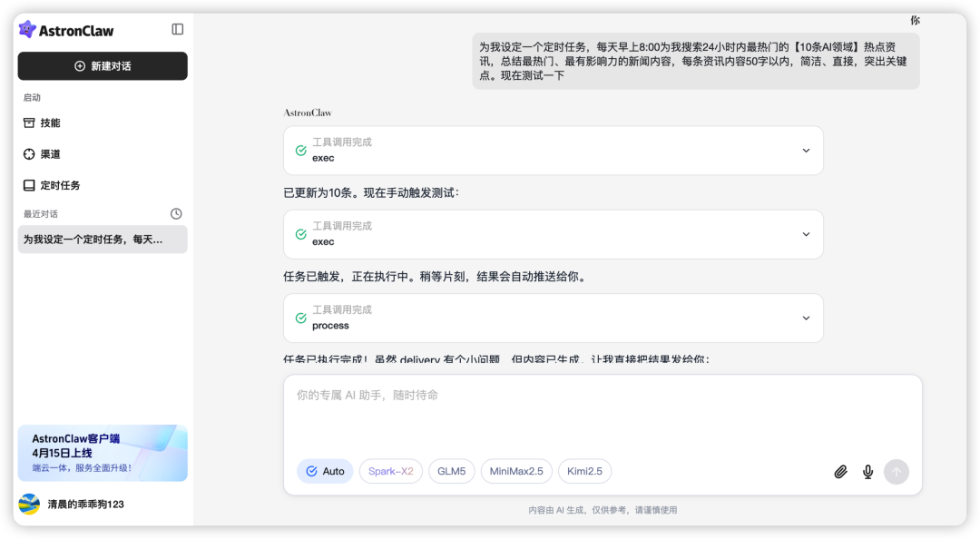The width and height of the screenshot is (980, 539).
Task: Start voice input with the microphone icon
Action: click(x=867, y=471)
